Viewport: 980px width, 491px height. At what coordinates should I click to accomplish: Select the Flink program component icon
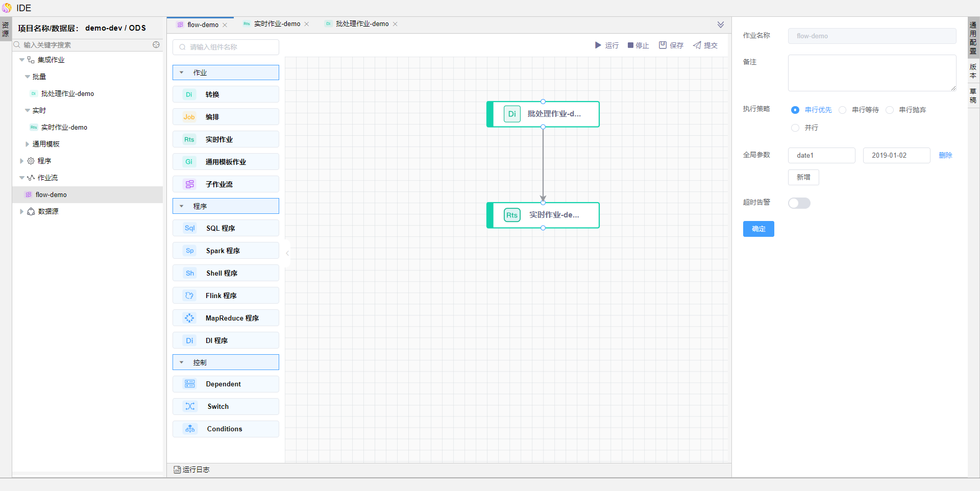(189, 296)
